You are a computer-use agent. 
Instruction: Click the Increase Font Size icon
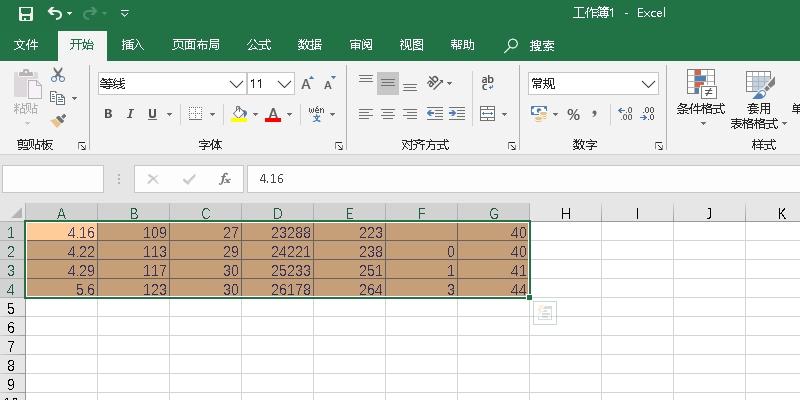(x=307, y=84)
